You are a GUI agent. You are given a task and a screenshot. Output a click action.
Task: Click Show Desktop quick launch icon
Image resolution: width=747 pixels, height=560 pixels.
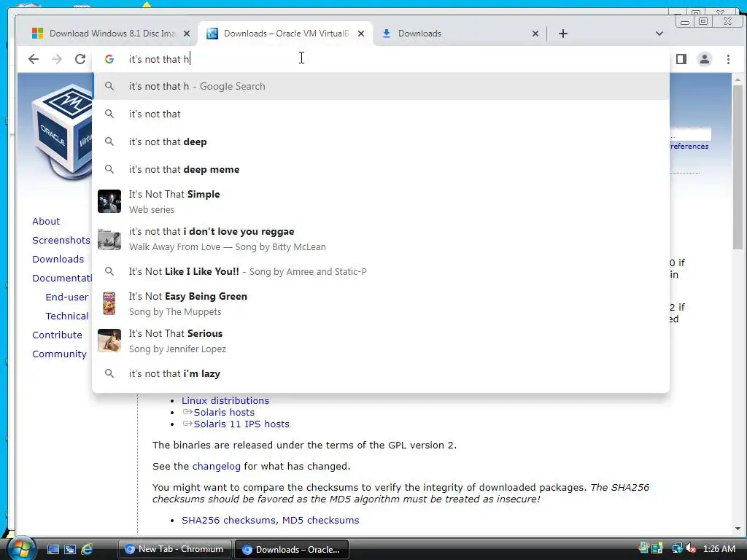click(53, 550)
